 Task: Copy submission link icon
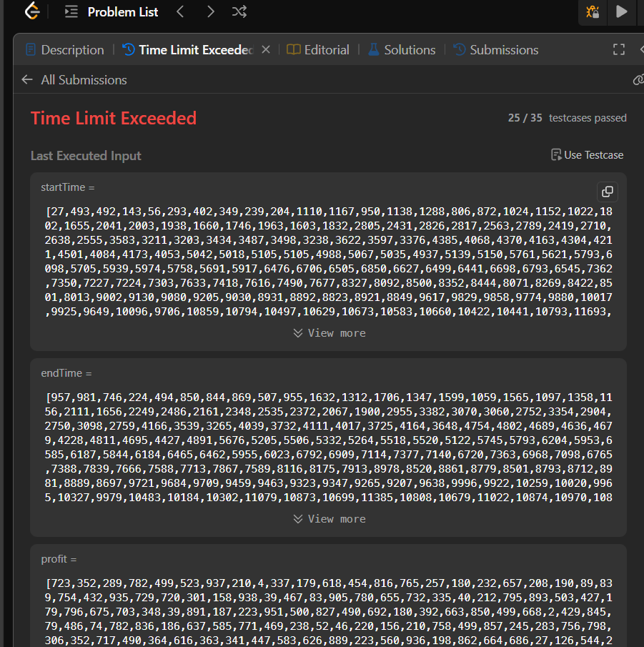click(x=638, y=79)
